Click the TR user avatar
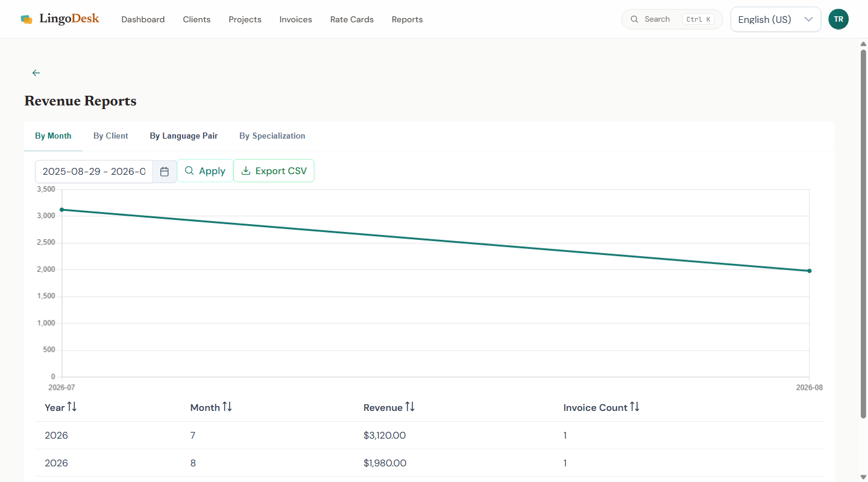 pos(838,19)
